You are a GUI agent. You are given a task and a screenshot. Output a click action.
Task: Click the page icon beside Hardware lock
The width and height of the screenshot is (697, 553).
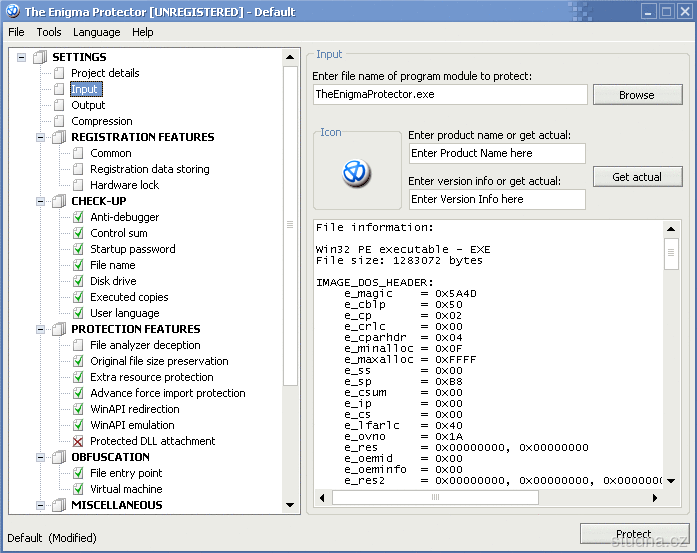point(78,185)
